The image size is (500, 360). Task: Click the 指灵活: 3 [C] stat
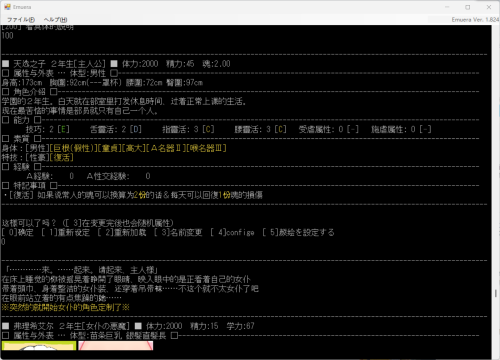point(188,129)
